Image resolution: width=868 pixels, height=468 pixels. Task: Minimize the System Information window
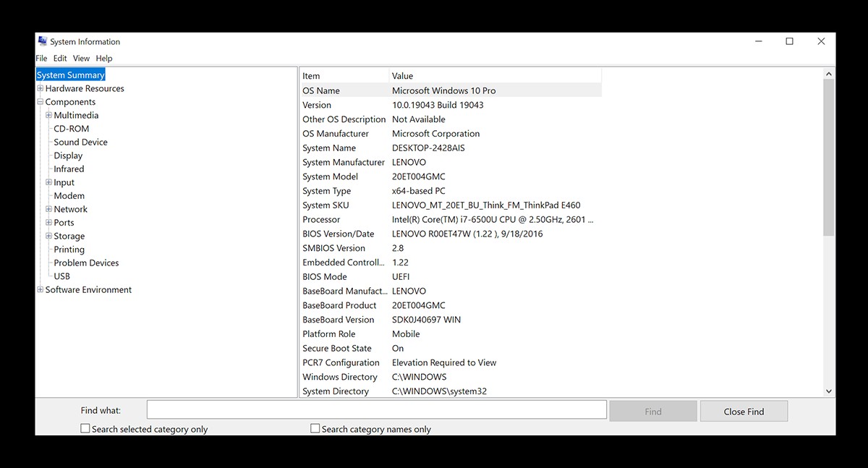pyautogui.click(x=757, y=41)
